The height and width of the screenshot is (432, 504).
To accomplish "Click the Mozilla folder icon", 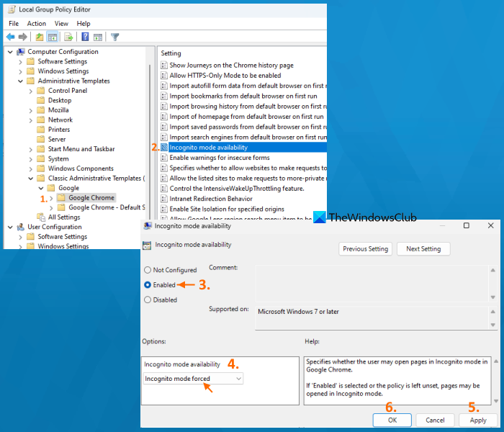I will 41,110.
